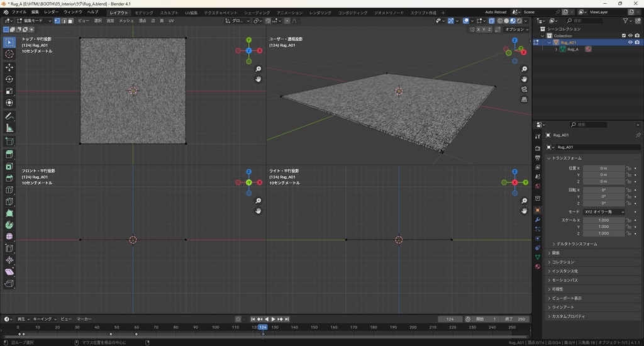
Task: Select the Cursor tool in left toolbar
Action: (9, 54)
